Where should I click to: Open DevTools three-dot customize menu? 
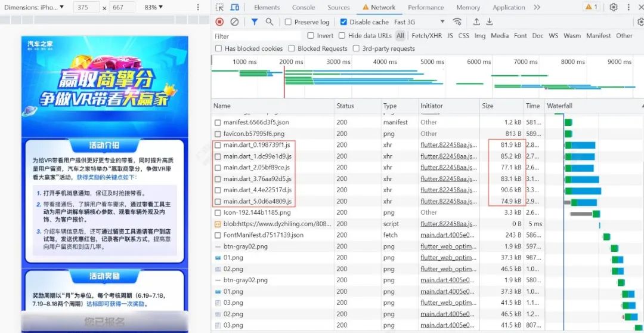point(629,7)
